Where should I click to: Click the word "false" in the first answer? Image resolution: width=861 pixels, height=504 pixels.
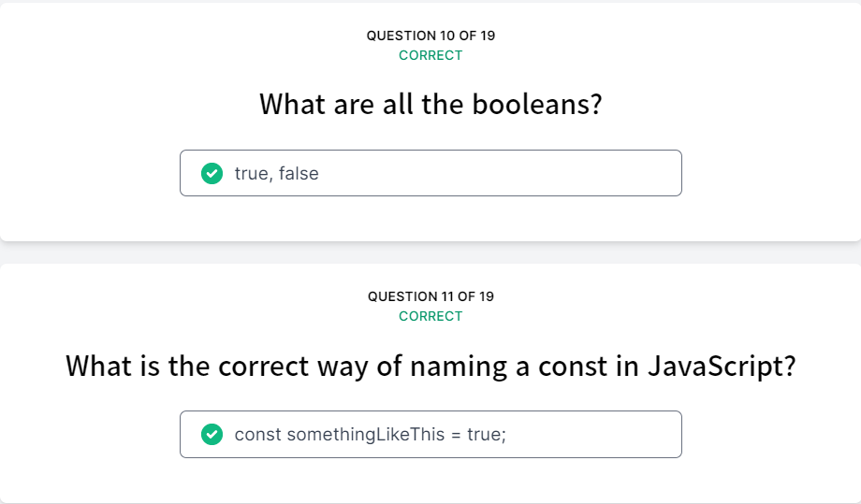(x=298, y=173)
